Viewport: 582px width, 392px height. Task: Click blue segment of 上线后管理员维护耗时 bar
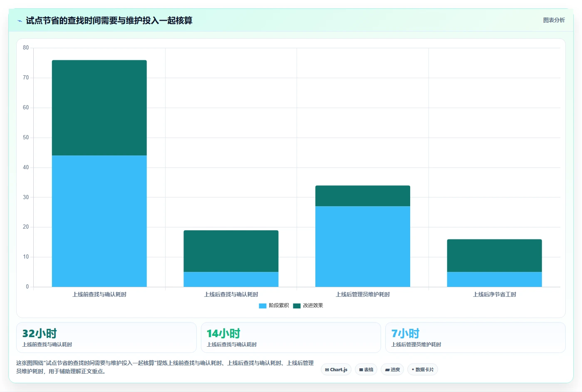[363, 247]
